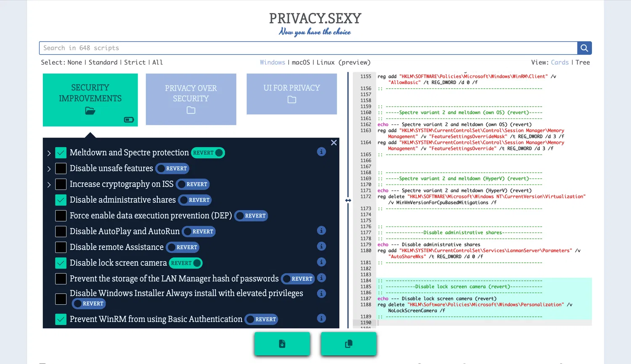Check Disable AutoPlay and AutoRun
Screen dimensions: 631x364
point(61,232)
